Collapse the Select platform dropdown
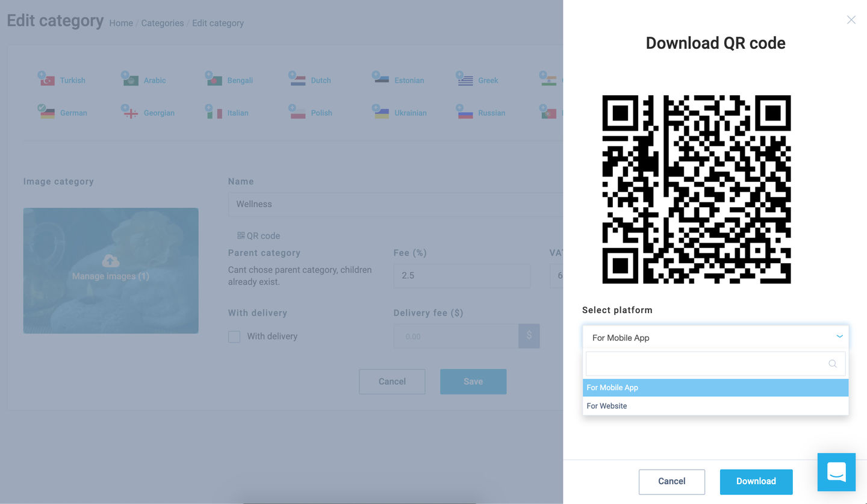The height and width of the screenshot is (504, 867). [x=839, y=337]
